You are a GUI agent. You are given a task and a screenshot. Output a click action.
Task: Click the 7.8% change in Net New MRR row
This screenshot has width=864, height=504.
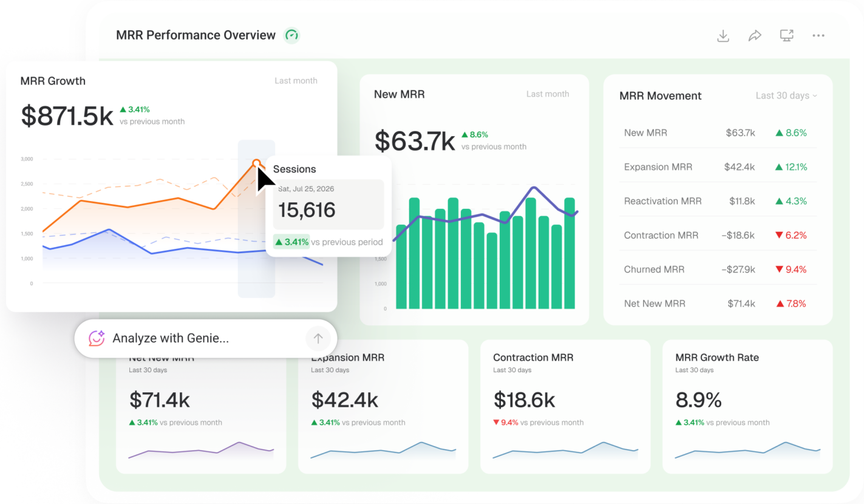(x=791, y=303)
